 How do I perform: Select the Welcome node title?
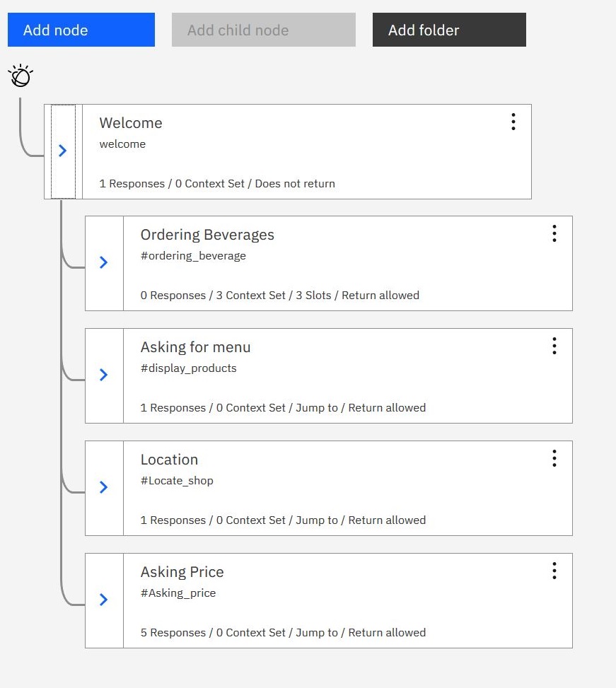pos(131,123)
